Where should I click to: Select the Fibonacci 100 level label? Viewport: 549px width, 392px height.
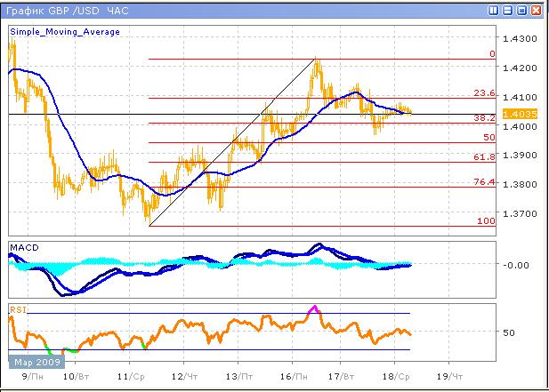(x=486, y=220)
